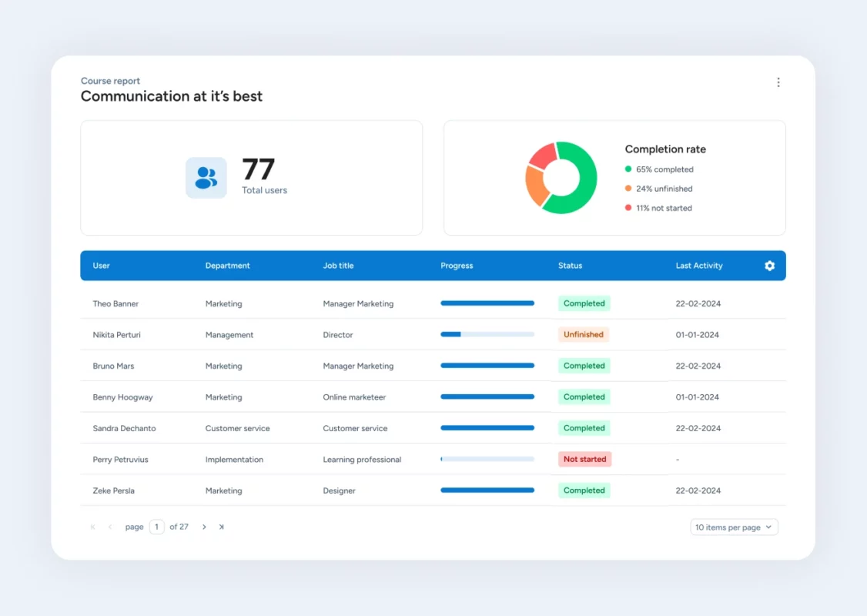Click Nikita Perturi's partial progress bar
867x616 pixels.
487,335
